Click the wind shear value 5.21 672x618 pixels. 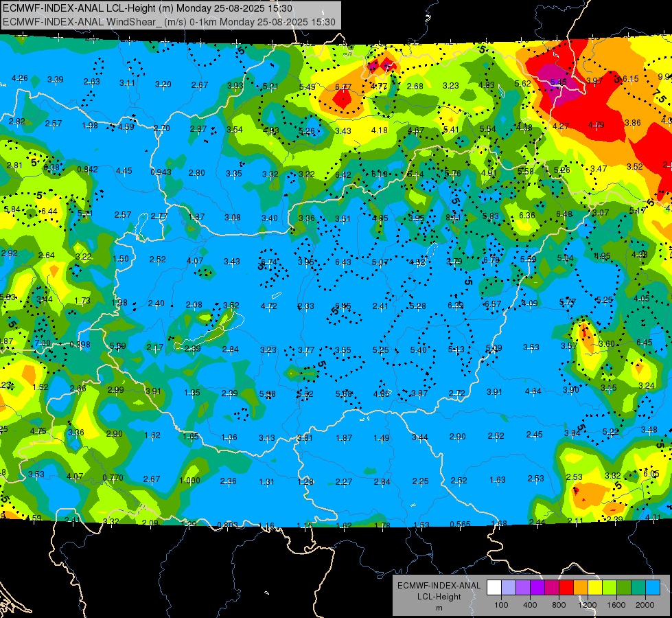(270, 87)
